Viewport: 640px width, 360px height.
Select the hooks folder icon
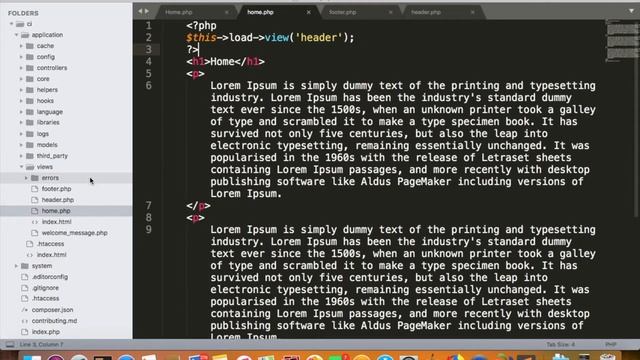pos(30,101)
